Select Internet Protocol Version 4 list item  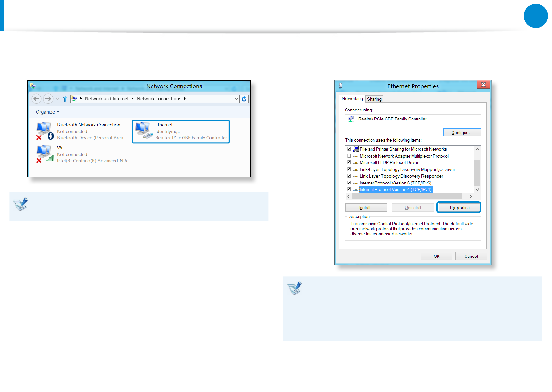(x=396, y=190)
